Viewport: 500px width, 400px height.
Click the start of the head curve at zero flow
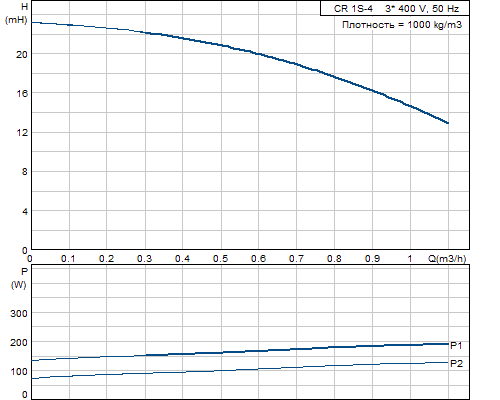32,22
